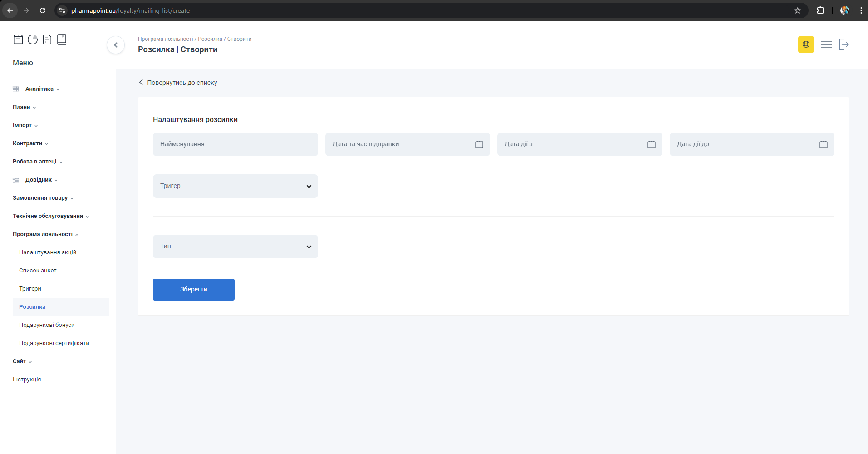Image resolution: width=868 pixels, height=454 pixels.
Task: Open the Тип dropdown
Action: [235, 247]
